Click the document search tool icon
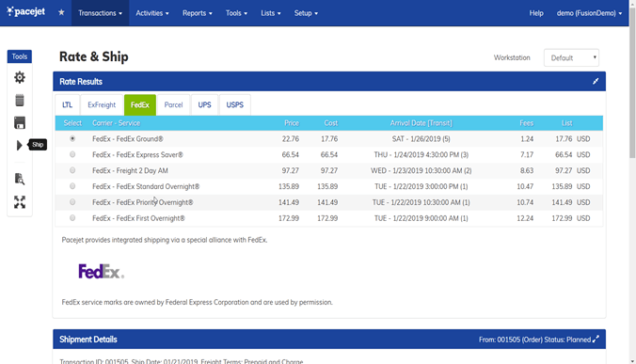 pyautogui.click(x=20, y=179)
